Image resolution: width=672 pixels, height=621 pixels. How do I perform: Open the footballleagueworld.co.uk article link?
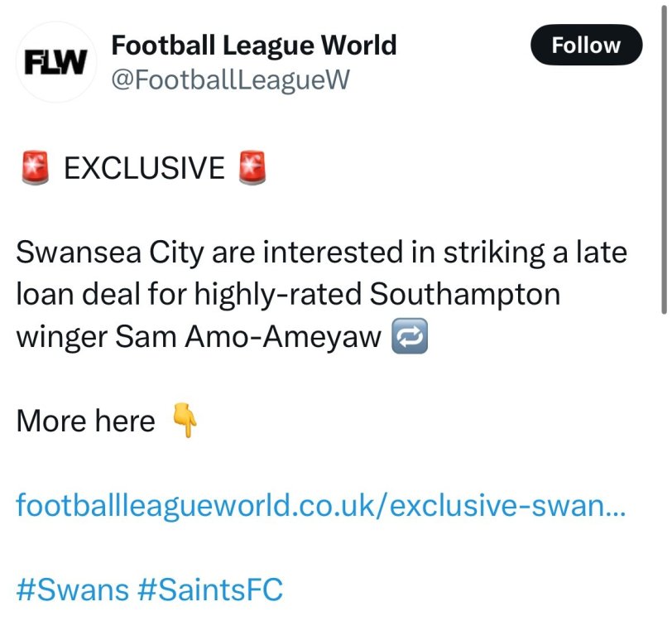coord(321,505)
